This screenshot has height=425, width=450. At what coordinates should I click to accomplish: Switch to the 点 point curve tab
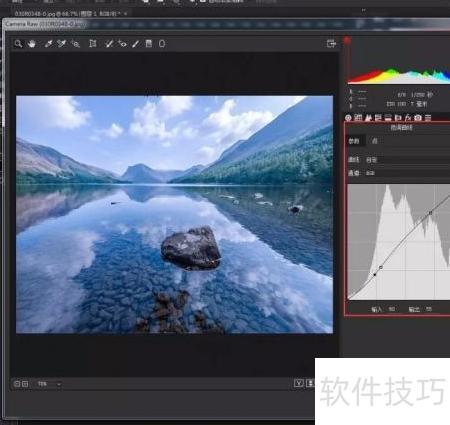pos(374,141)
